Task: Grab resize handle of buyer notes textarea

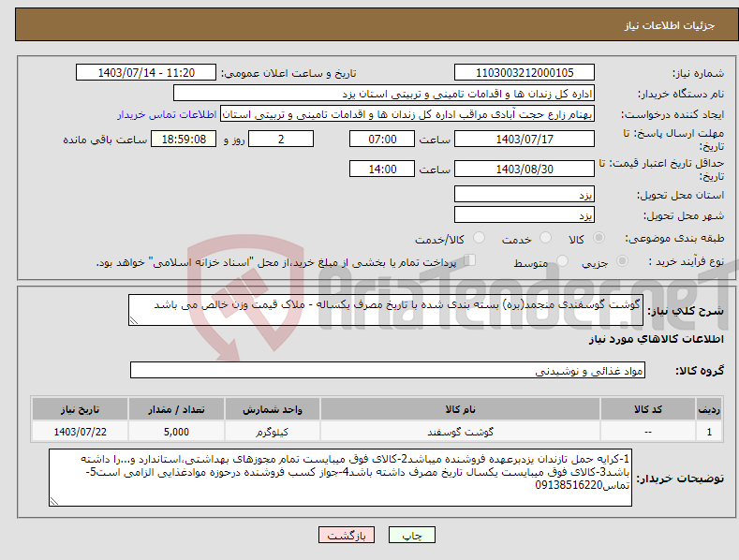Action: point(54,502)
